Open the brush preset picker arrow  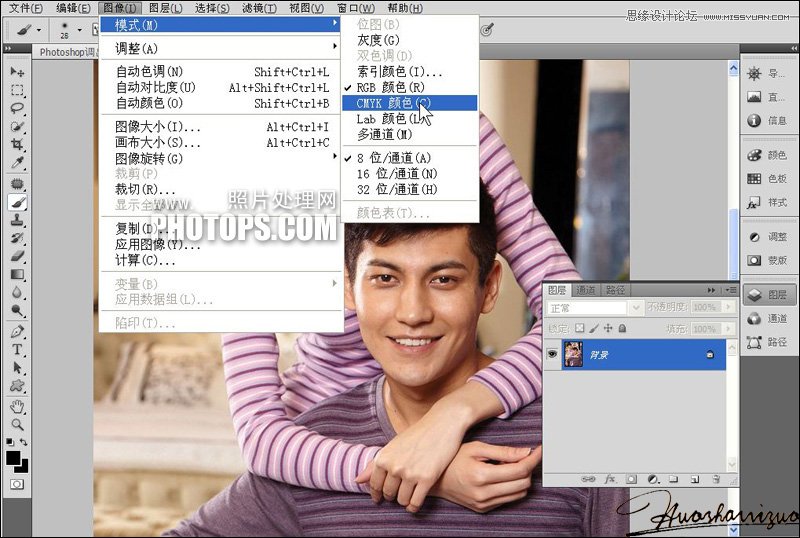pos(79,30)
